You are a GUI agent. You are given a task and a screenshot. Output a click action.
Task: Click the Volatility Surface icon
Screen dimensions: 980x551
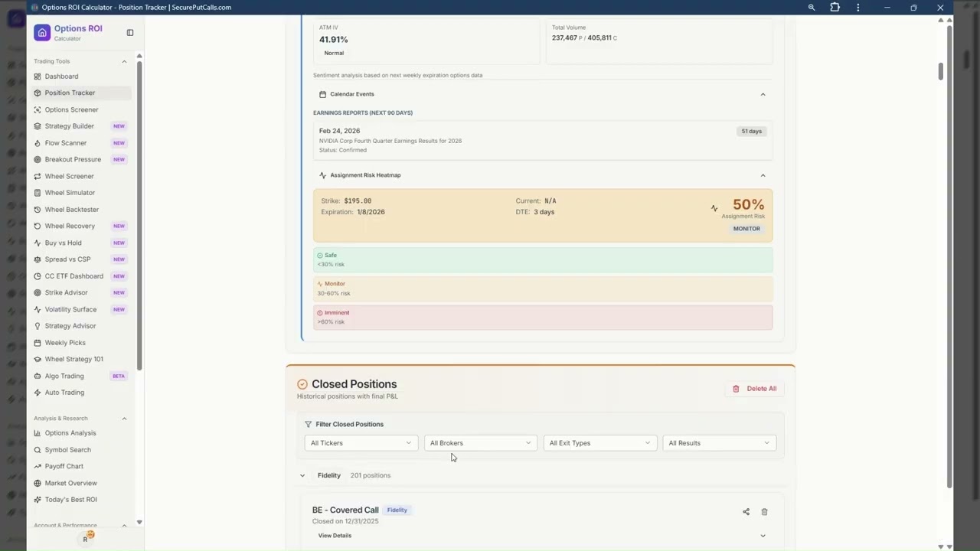(x=38, y=309)
